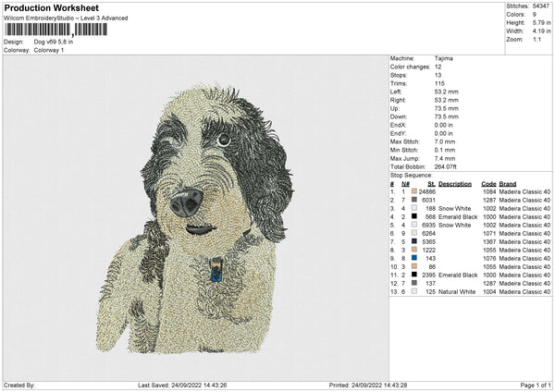The image size is (555, 392).
Task: Select the Right extent label
Action: (398, 100)
